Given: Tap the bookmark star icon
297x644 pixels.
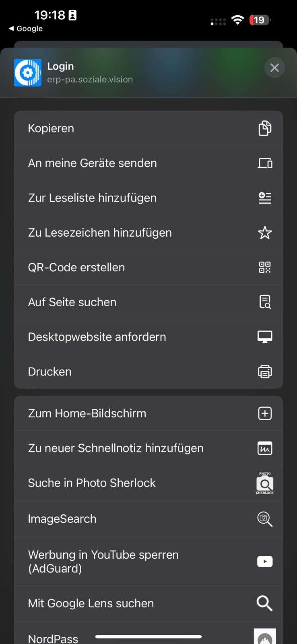Looking at the screenshot, I should click(x=265, y=233).
